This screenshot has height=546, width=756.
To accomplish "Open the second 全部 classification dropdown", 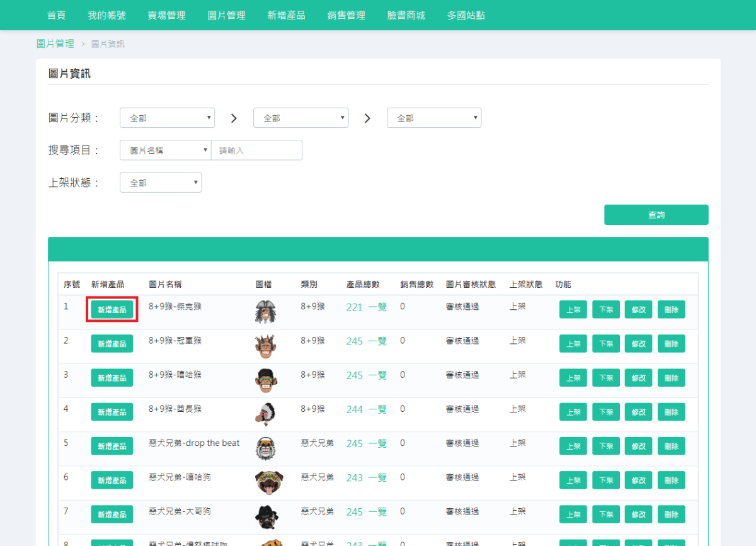I will (301, 117).
